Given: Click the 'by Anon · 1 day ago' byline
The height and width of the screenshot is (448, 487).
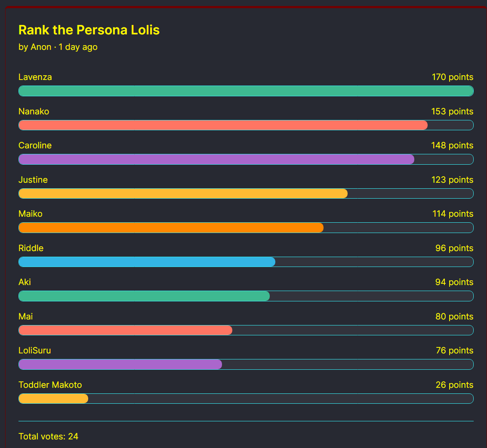Looking at the screenshot, I should point(58,47).
